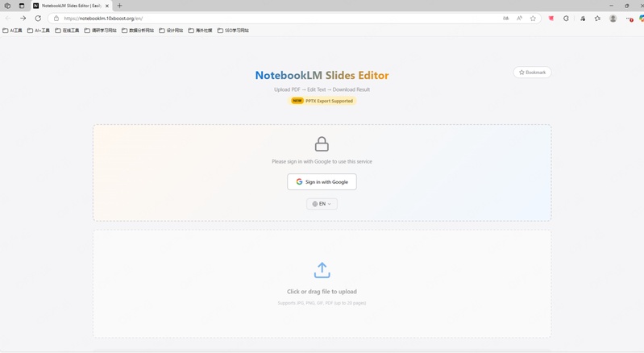Open a new tab with the plus button
Viewport: 644px width, 353px height.
pyautogui.click(x=119, y=6)
